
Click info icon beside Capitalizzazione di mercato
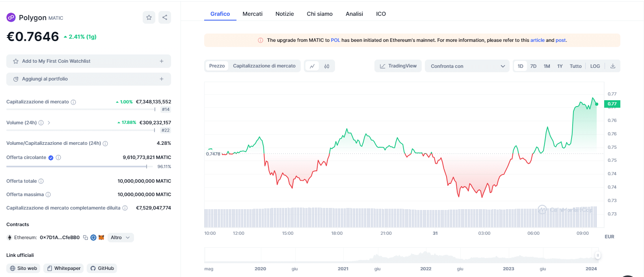pyautogui.click(x=73, y=102)
